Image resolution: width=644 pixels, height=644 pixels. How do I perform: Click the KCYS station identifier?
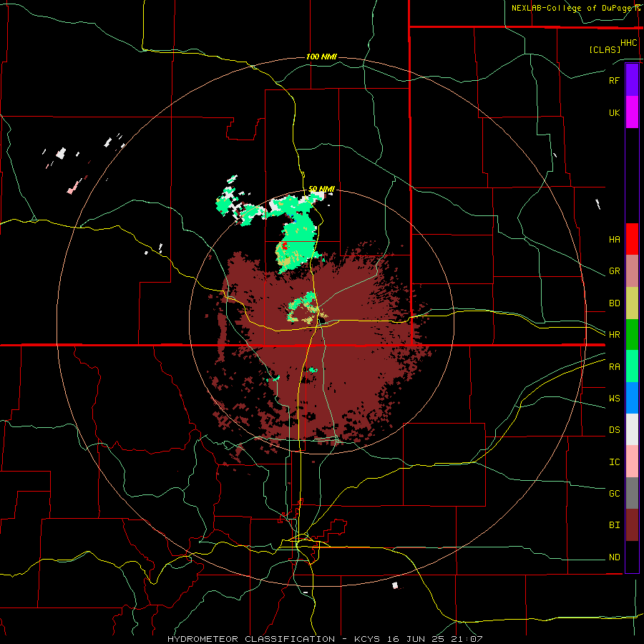[367, 639]
